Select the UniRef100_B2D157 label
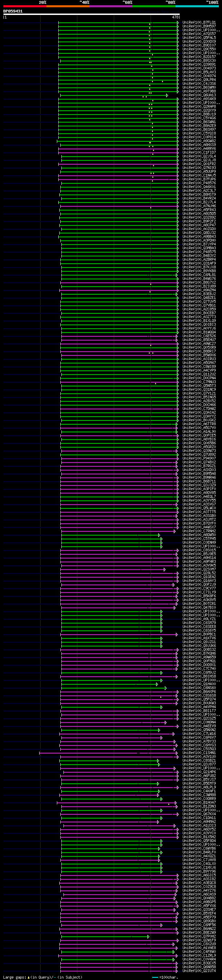Screen dimensions: 222x980 tap(199, 57)
